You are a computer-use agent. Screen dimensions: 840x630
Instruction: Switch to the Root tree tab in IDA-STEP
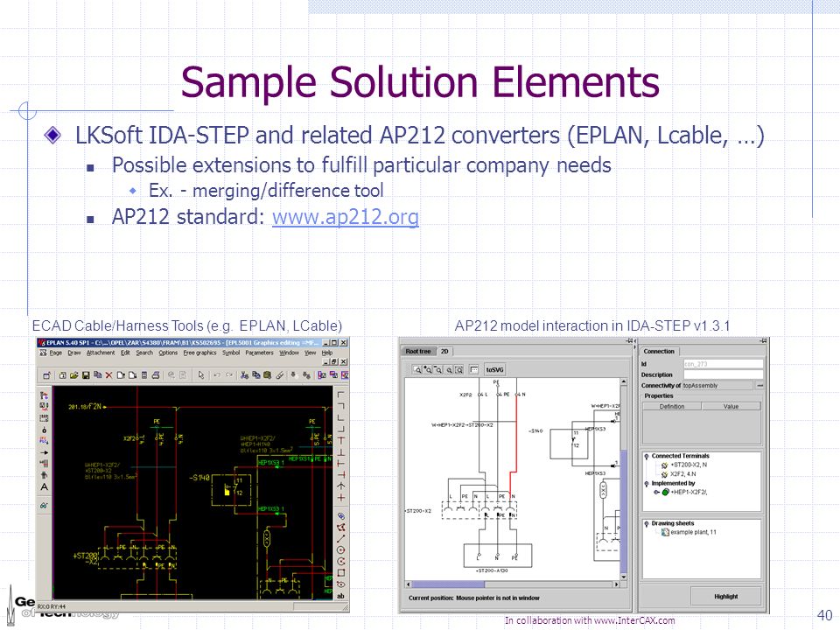pos(418,352)
